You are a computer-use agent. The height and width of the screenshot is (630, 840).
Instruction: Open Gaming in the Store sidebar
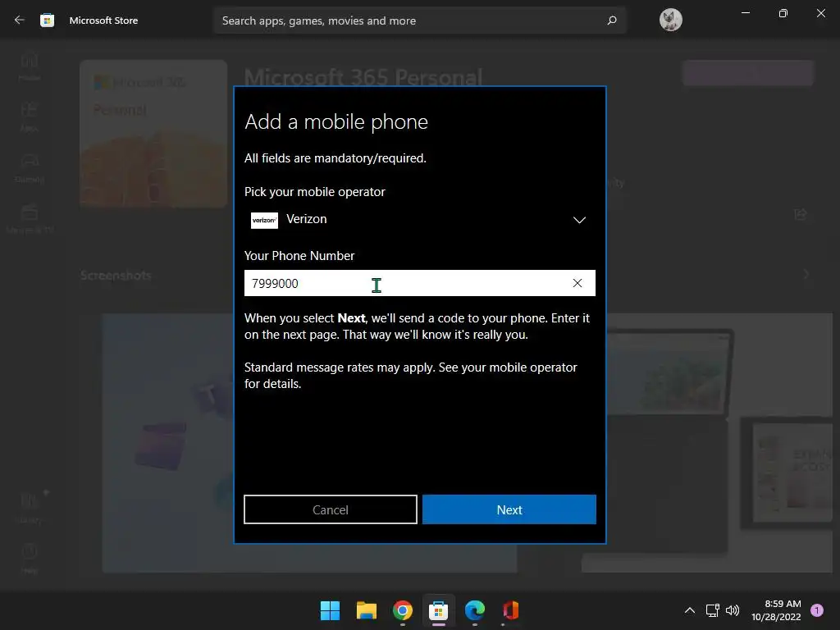click(x=30, y=168)
